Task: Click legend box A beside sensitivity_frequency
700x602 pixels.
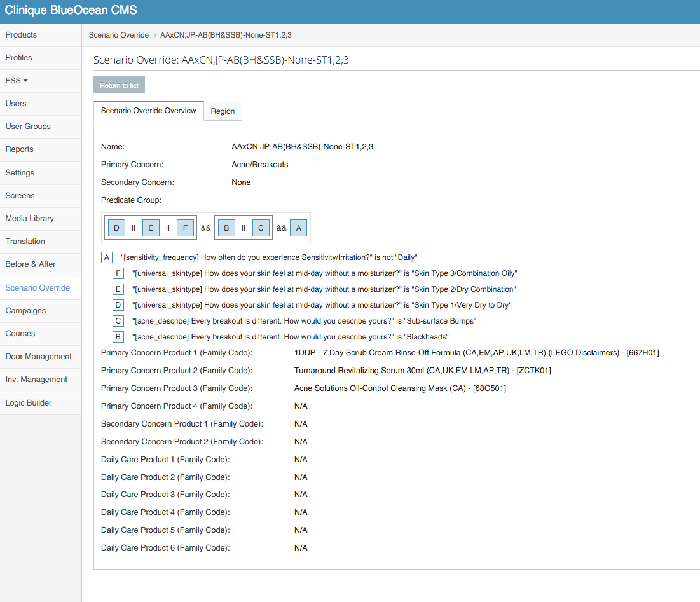Action: [x=107, y=257]
